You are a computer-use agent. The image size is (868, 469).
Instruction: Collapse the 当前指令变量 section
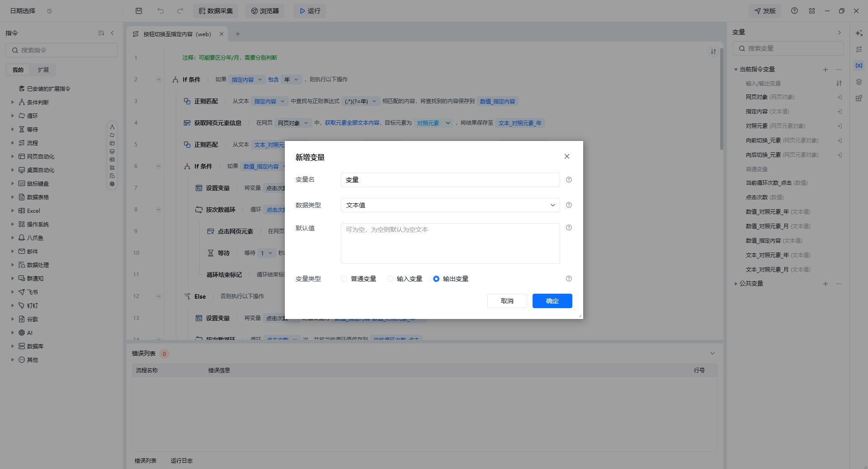[736, 70]
